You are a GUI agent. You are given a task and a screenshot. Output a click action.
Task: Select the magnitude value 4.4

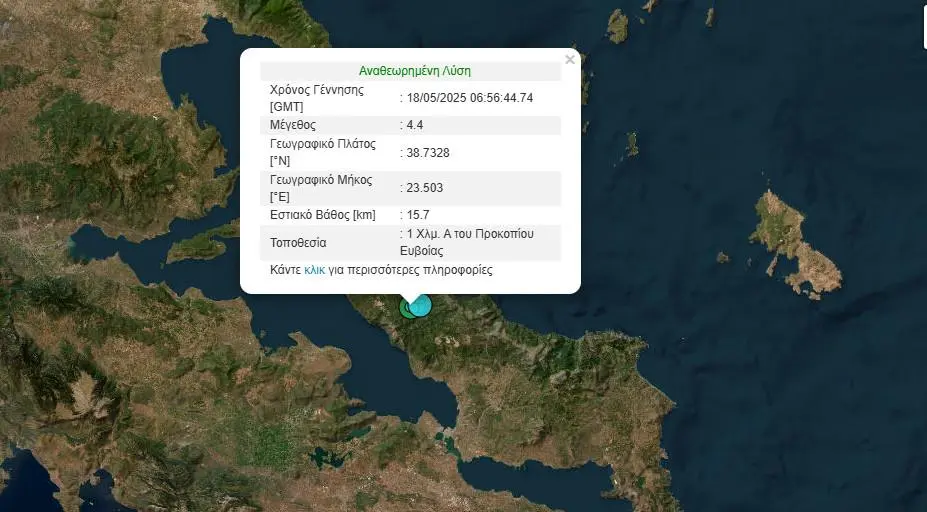tap(414, 125)
